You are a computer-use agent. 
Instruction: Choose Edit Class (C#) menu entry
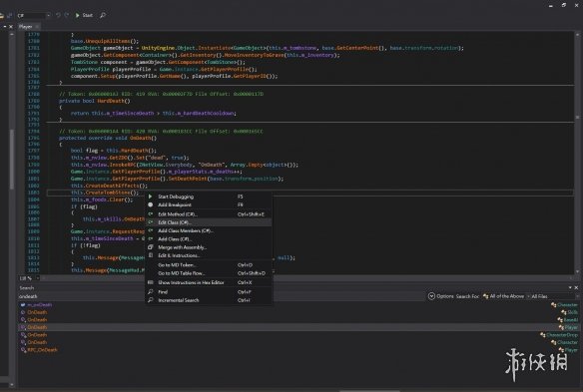pyautogui.click(x=175, y=222)
